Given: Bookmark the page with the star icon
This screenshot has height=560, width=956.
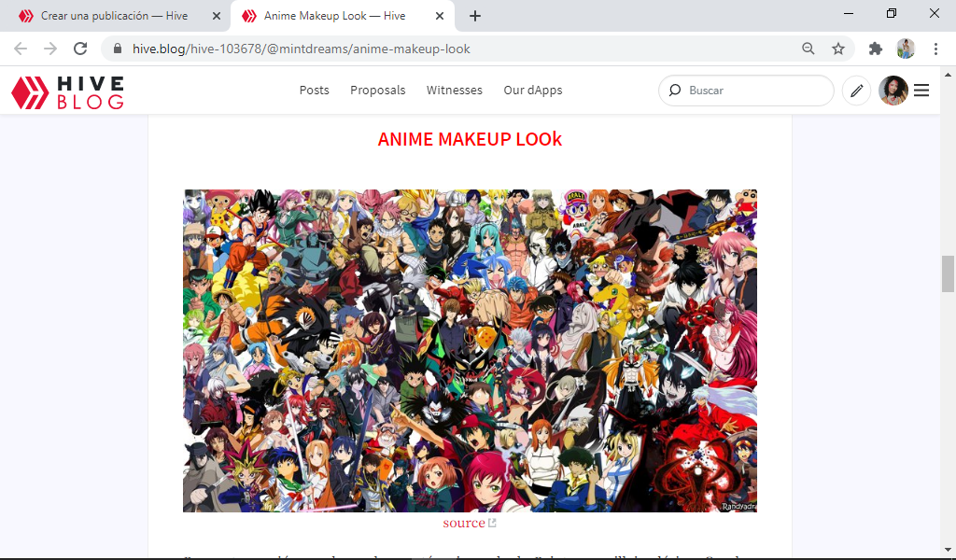Looking at the screenshot, I should pyautogui.click(x=838, y=49).
